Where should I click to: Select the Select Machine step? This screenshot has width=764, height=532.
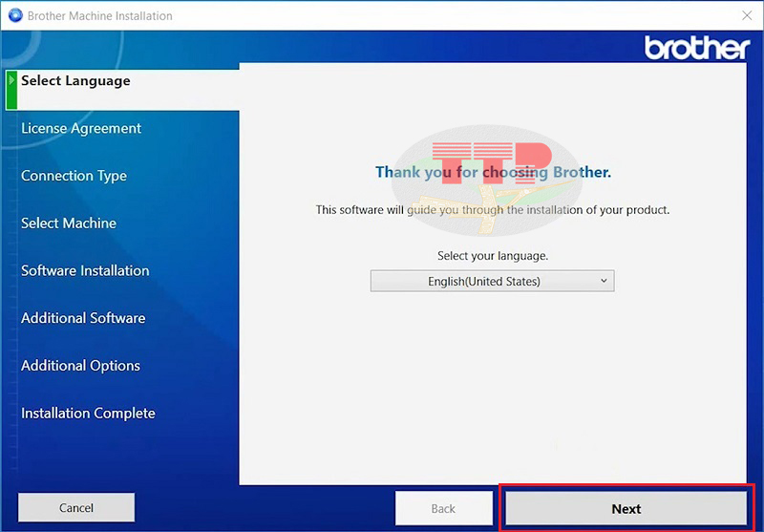tap(69, 223)
